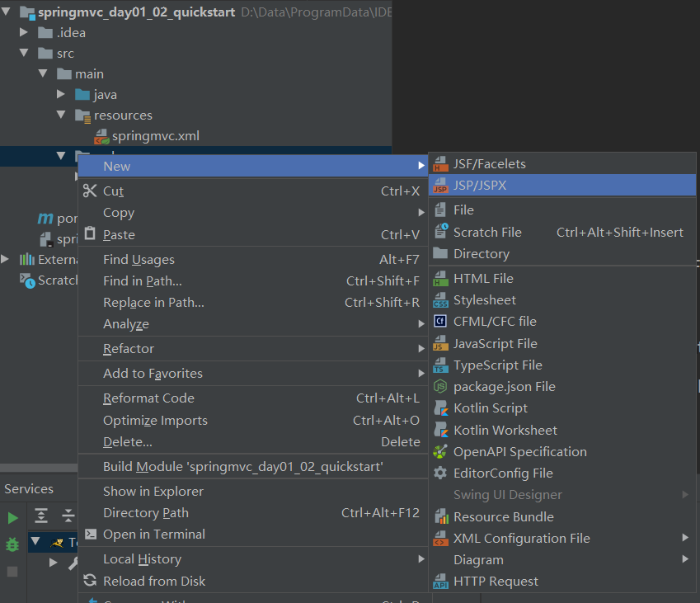Viewport: 700px width, 603px height.
Task: Collapse the main folder
Action: click(43, 73)
